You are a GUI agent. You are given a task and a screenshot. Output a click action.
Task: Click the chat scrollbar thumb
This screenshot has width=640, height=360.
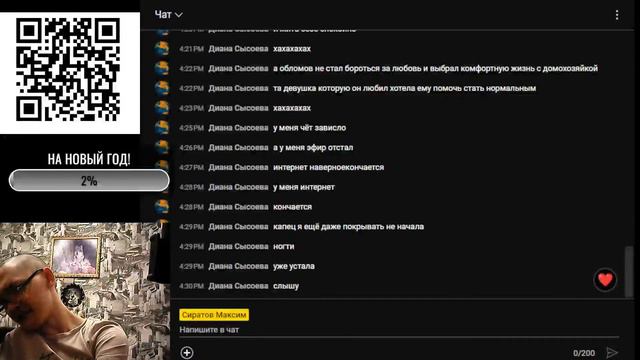pos(629,271)
